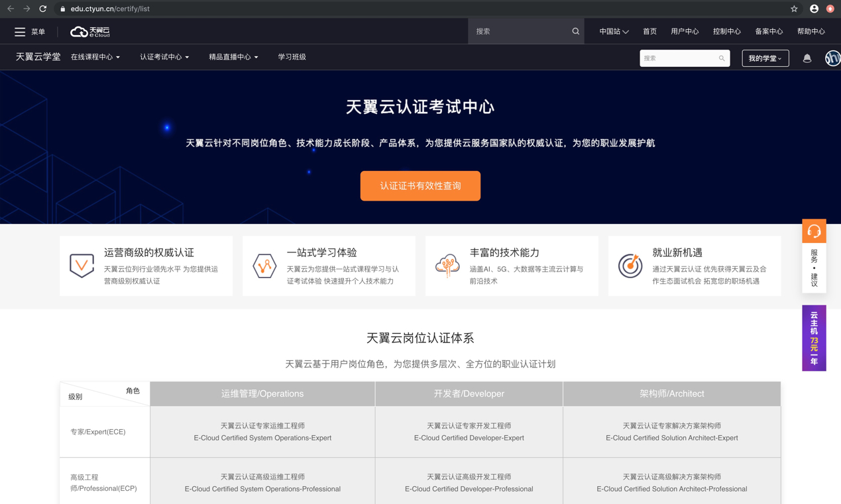Image resolution: width=841 pixels, height=504 pixels.
Task: Click the hexagon icon for 一站式学习体验
Action: pos(264,266)
